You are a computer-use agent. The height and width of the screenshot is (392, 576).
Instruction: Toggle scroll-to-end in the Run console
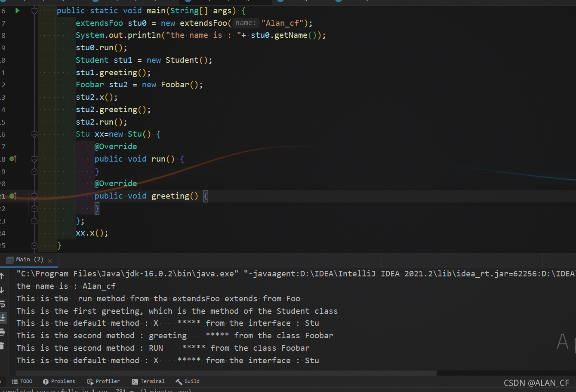(x=2, y=318)
